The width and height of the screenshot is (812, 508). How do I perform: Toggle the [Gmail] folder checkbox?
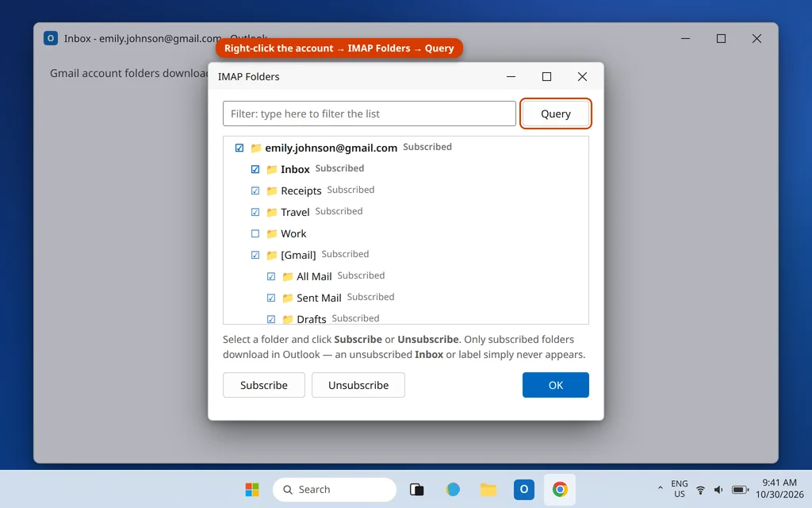pyautogui.click(x=255, y=255)
